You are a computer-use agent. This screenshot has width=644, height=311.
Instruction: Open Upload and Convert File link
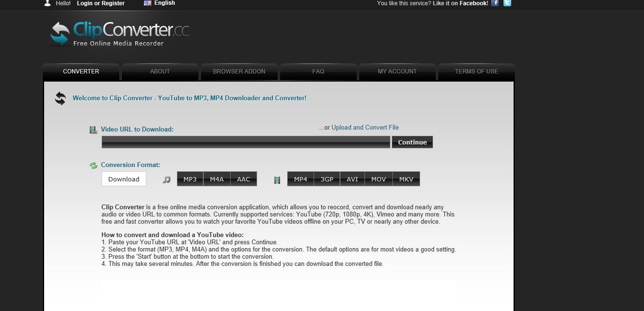coord(365,128)
